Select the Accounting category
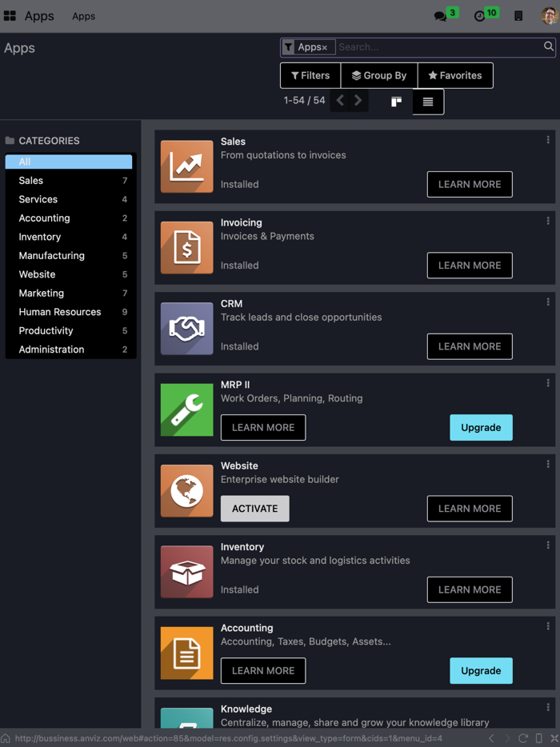The width and height of the screenshot is (560, 747). (69, 218)
